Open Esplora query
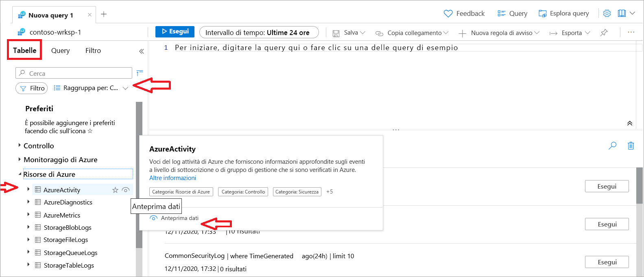 pyautogui.click(x=564, y=13)
